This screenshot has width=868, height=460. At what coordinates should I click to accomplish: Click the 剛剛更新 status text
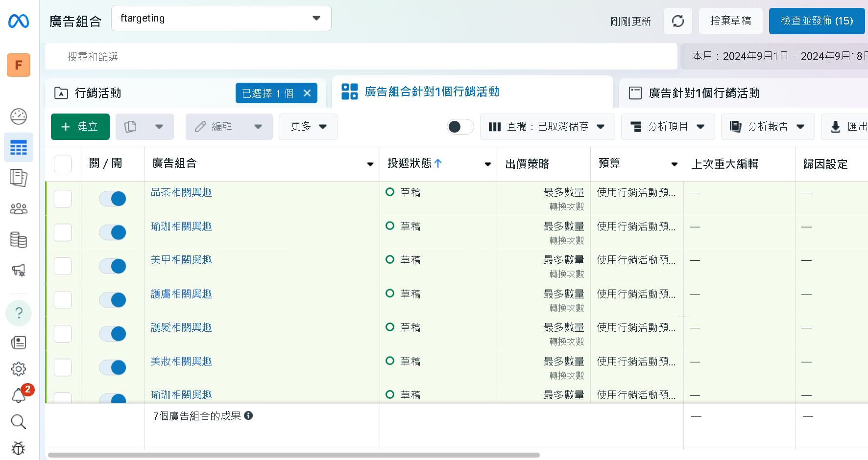tap(631, 22)
